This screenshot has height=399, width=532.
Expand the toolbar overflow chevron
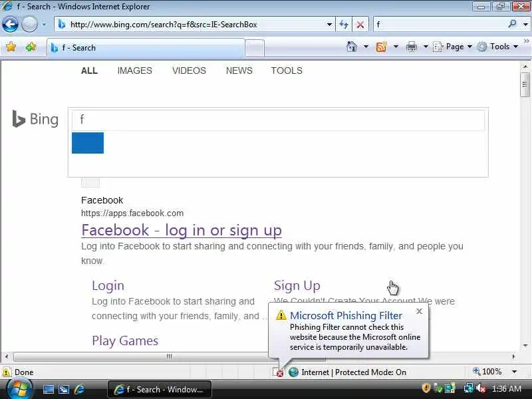526,41
